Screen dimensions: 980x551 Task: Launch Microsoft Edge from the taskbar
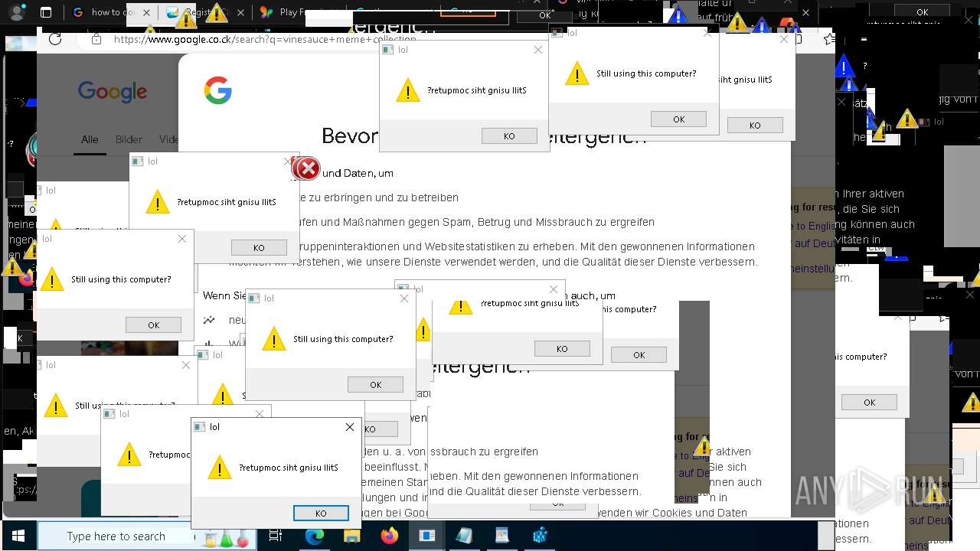[x=315, y=536]
